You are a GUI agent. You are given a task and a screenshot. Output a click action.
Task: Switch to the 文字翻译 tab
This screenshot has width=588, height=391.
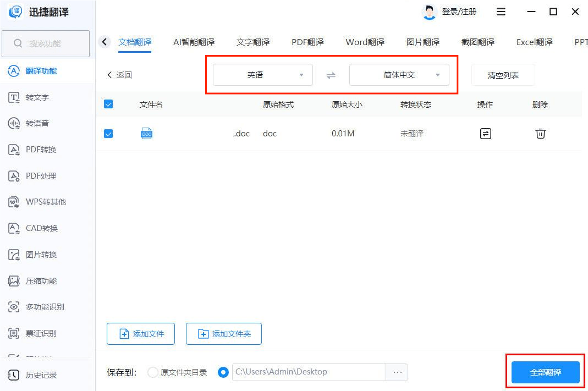tap(253, 42)
